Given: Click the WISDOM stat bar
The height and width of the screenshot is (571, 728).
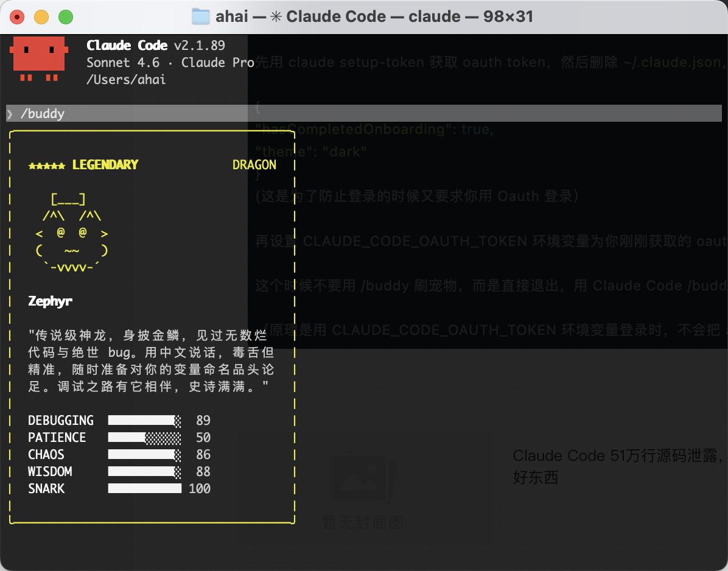Looking at the screenshot, I should [144, 472].
